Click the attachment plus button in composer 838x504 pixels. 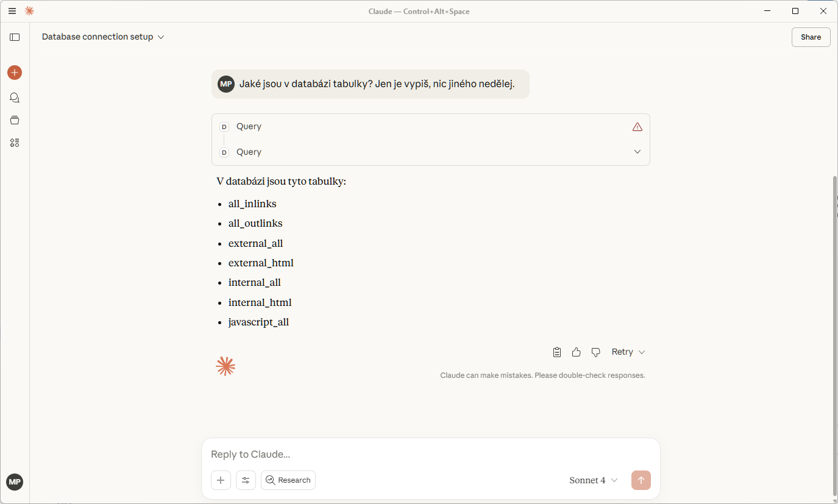221,480
